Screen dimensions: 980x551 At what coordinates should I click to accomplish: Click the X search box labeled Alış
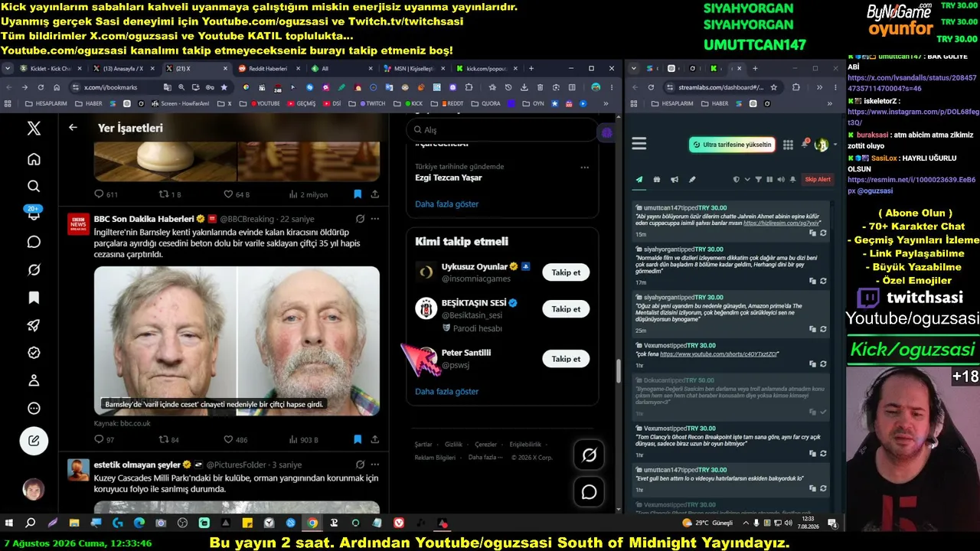[x=501, y=130]
